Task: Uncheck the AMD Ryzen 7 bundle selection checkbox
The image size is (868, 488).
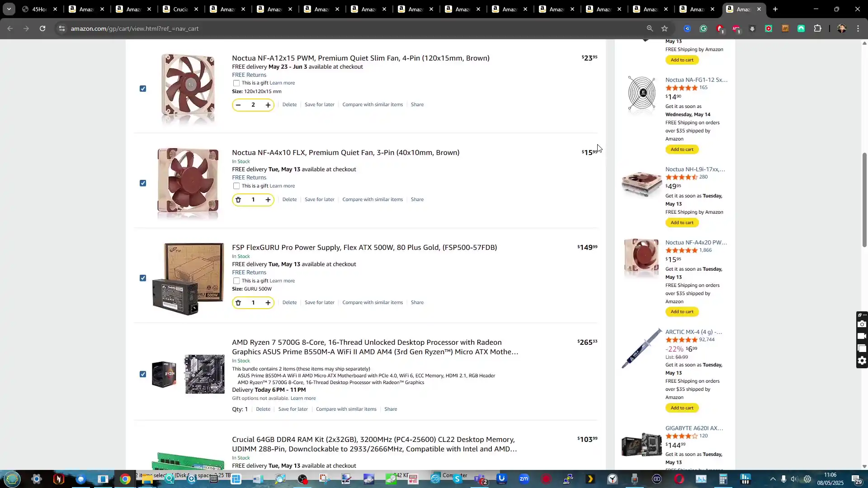Action: (143, 374)
